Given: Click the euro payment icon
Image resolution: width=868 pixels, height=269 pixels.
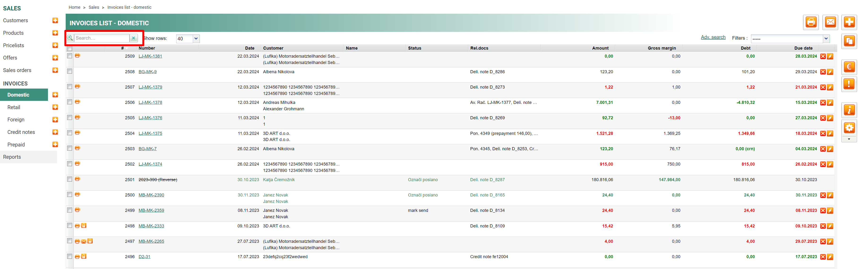Looking at the screenshot, I should (849, 67).
